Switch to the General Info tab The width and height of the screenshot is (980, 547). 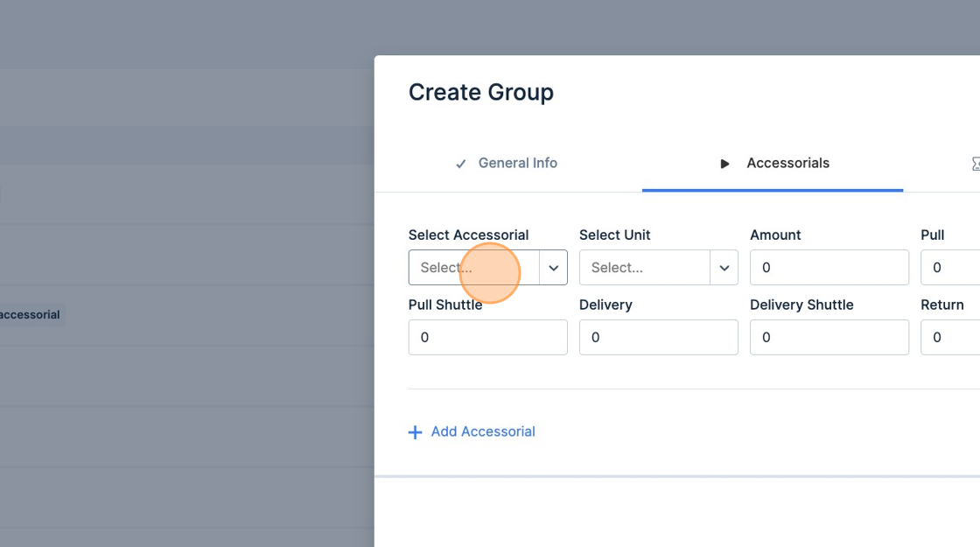point(507,163)
